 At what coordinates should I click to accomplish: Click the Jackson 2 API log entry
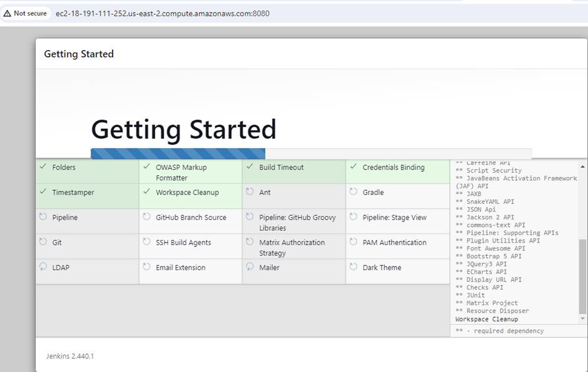tap(485, 218)
